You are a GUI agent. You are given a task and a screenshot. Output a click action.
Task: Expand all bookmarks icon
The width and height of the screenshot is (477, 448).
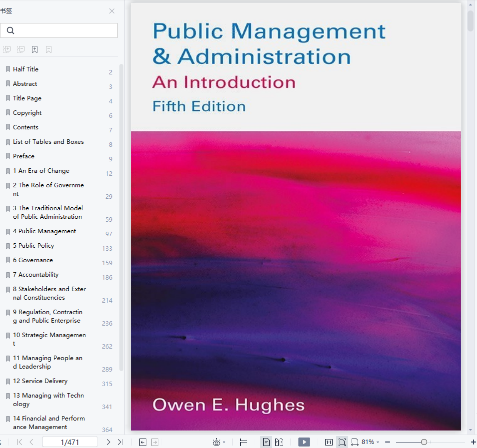pos(6,49)
